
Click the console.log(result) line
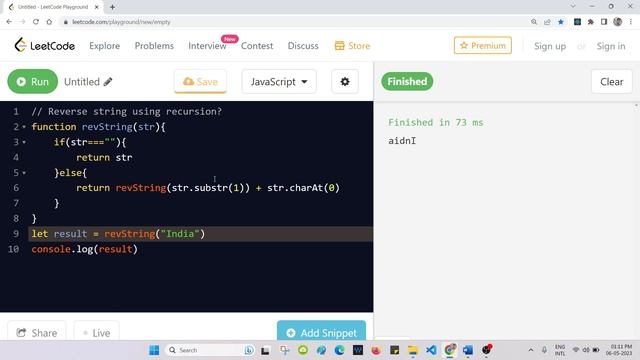tap(84, 249)
